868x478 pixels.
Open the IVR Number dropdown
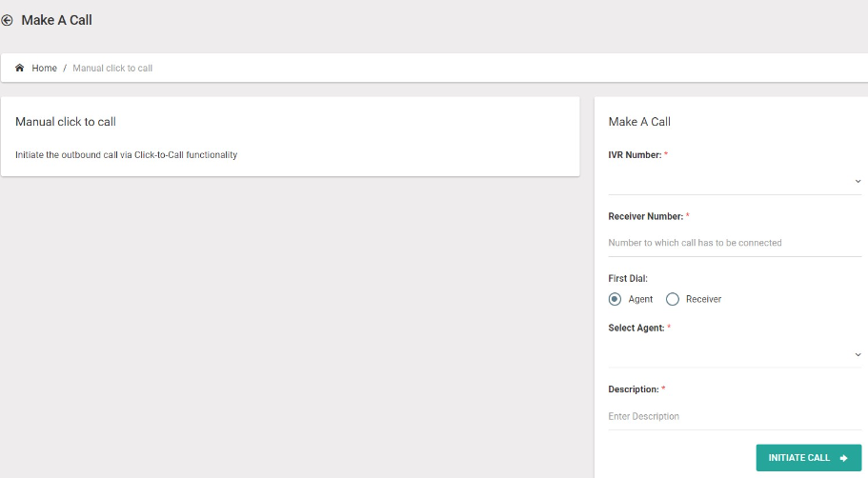[735, 182]
